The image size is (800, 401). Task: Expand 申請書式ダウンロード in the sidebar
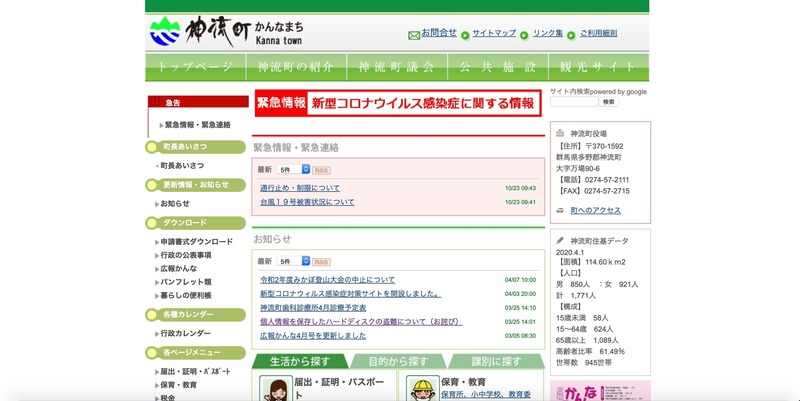[196, 242]
